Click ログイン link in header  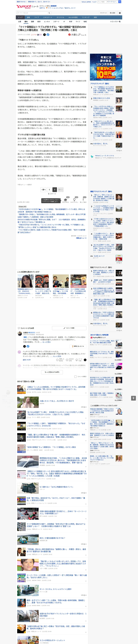click(x=42, y=8)
